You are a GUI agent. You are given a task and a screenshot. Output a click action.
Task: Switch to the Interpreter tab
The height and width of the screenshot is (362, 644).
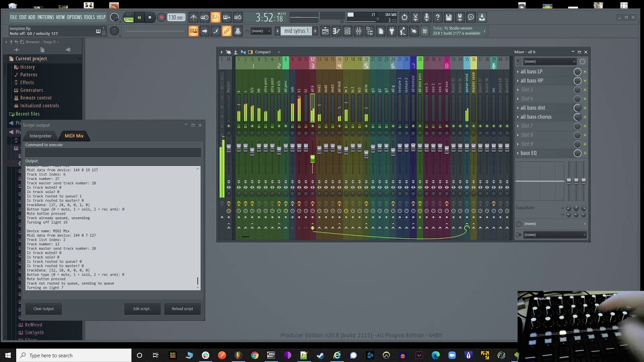pyautogui.click(x=40, y=136)
